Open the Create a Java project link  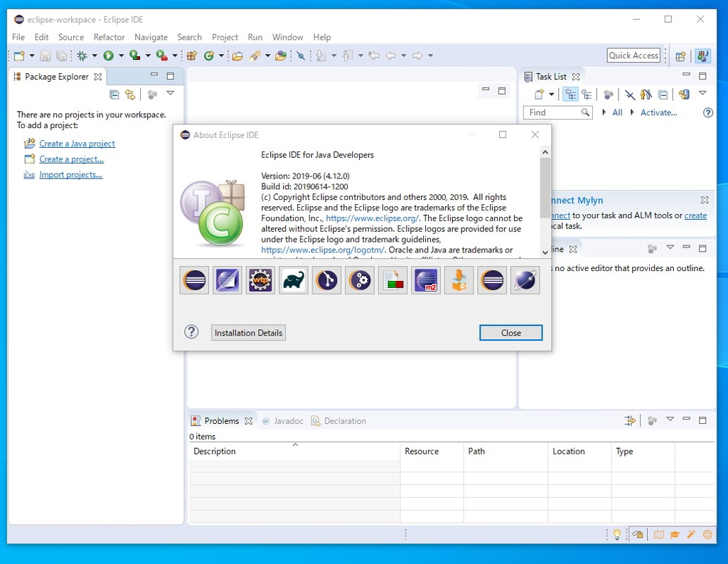point(75,143)
